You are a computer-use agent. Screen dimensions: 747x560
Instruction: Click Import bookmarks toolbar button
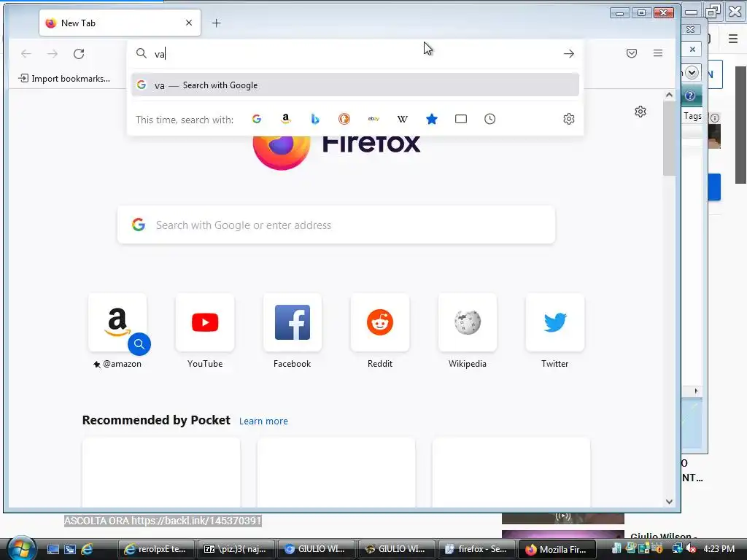(x=64, y=79)
